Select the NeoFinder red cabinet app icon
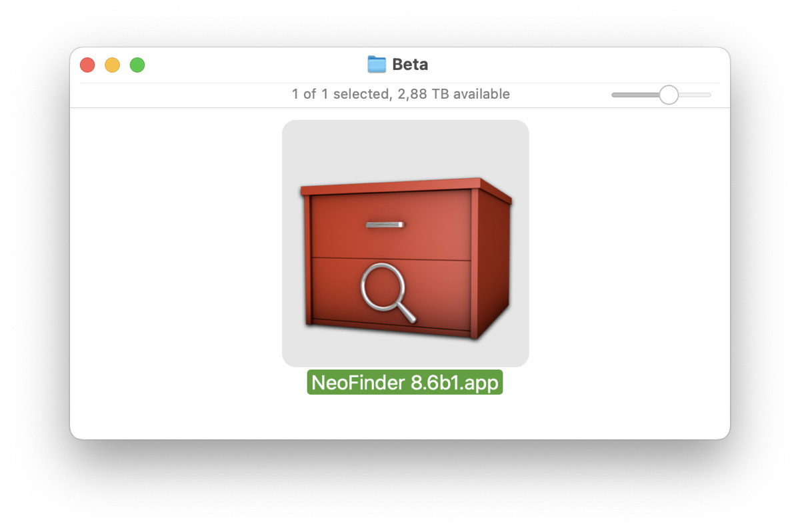This screenshot has height=532, width=800. (x=405, y=259)
